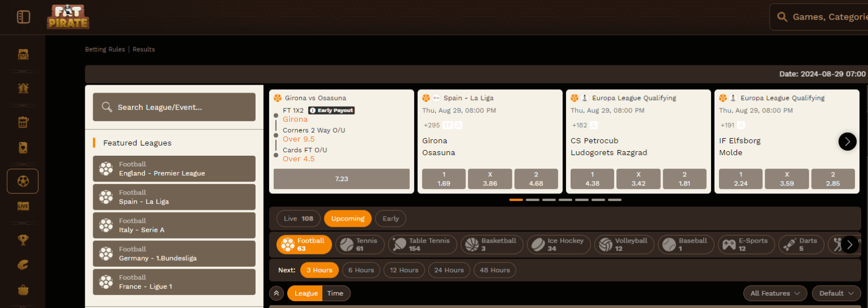Select the Table Tennis sport filter
Screen dimensions: 868x308
pos(423,244)
